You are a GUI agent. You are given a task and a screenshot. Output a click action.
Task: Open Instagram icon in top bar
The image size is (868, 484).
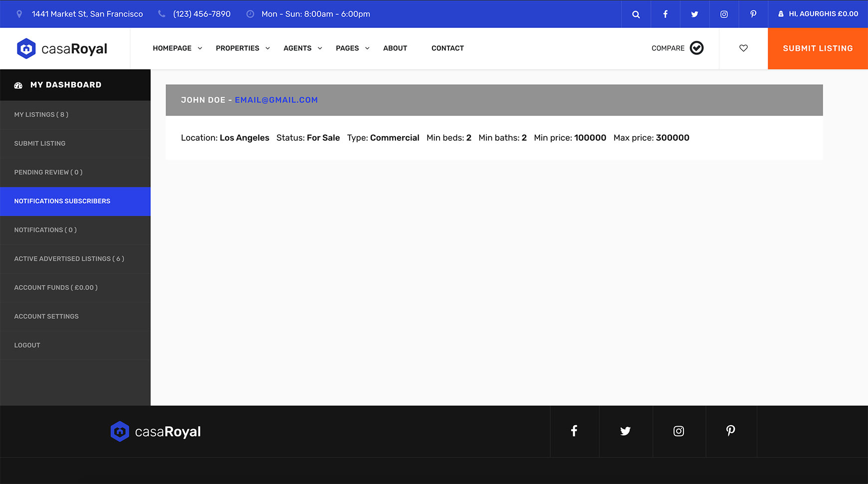pyautogui.click(x=724, y=14)
